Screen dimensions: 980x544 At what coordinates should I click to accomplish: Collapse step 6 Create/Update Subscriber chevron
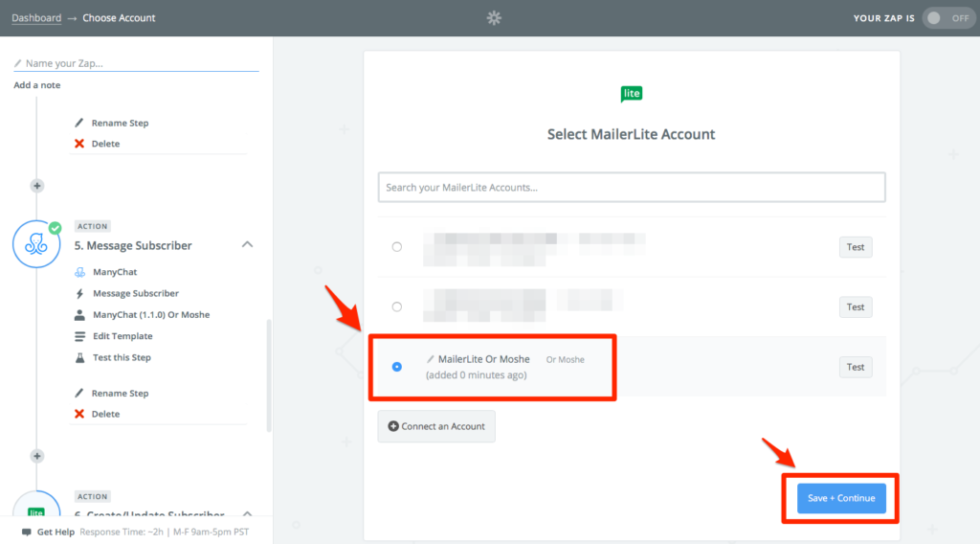click(x=248, y=513)
